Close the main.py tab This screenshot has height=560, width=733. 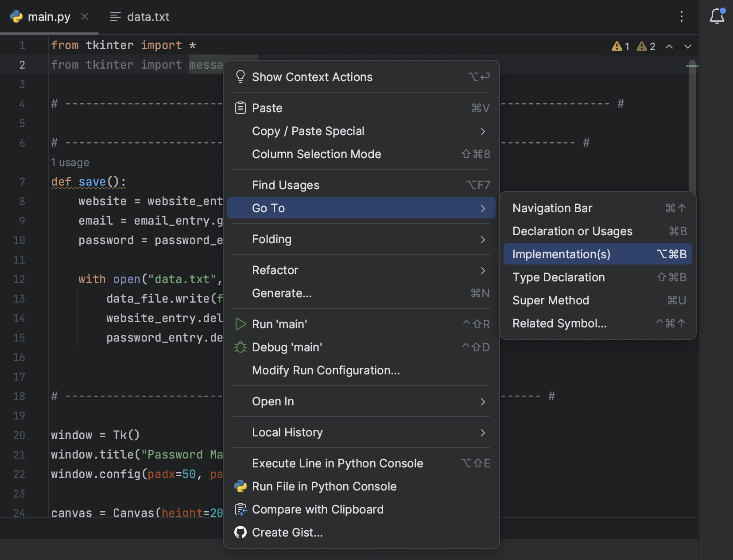click(85, 16)
